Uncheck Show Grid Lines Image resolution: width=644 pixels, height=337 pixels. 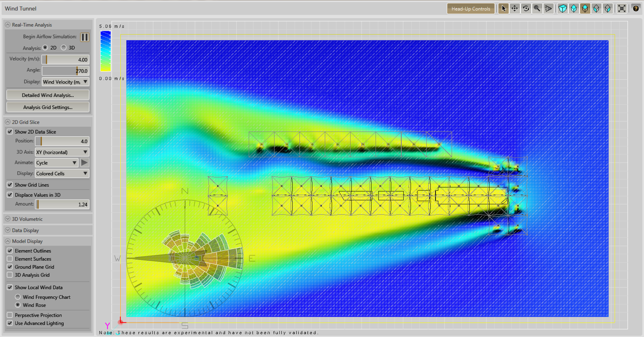[x=10, y=185]
